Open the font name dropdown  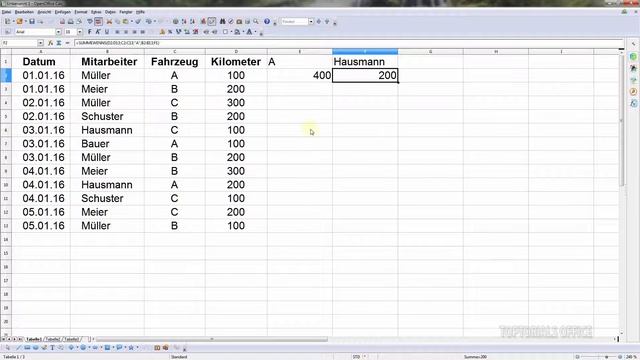point(58,32)
